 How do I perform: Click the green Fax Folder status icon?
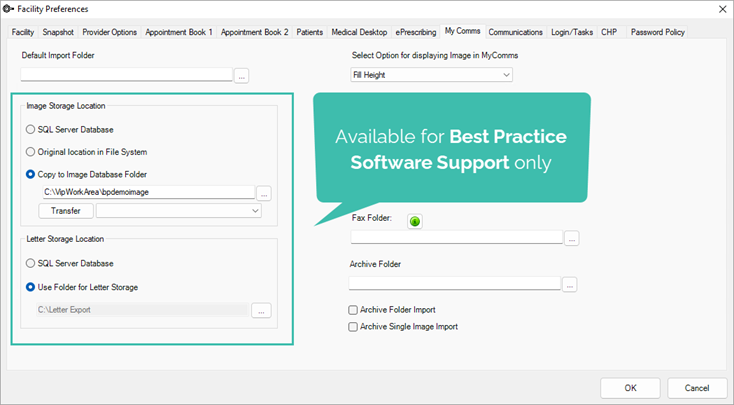415,221
